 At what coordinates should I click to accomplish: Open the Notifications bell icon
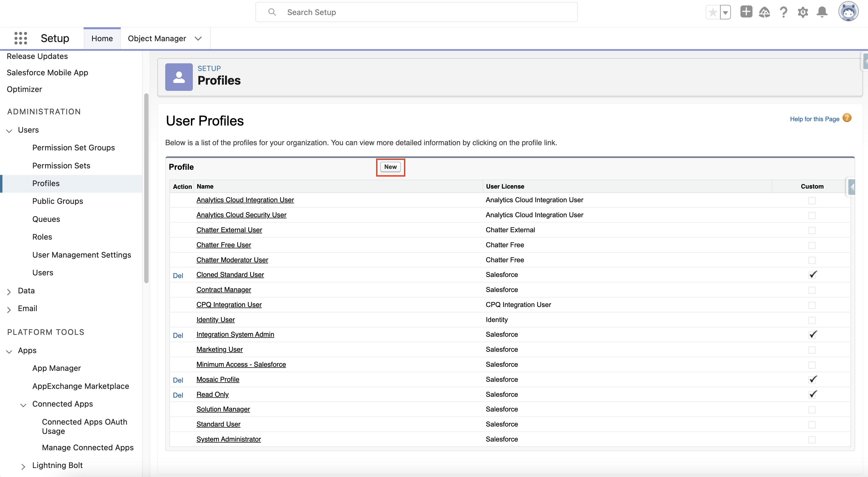(x=822, y=12)
